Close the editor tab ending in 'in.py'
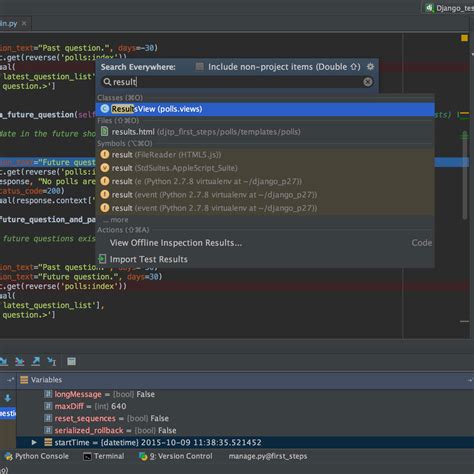 tap(24, 23)
